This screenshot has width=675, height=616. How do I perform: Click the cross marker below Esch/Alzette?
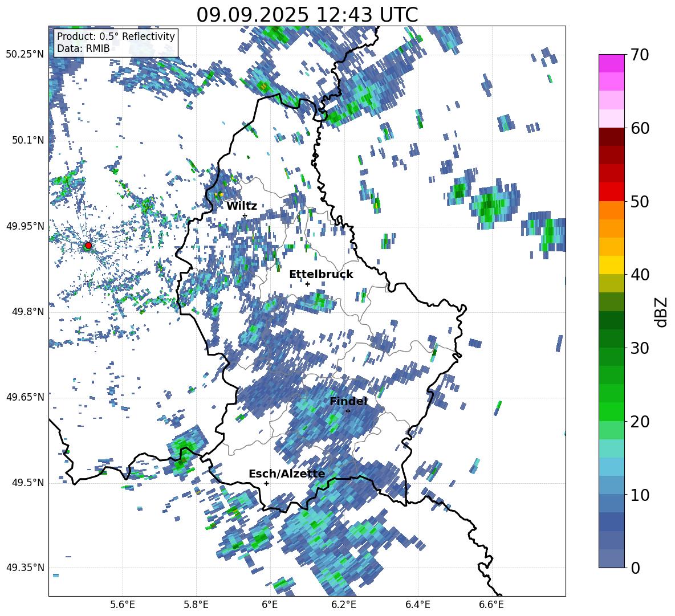266,483
